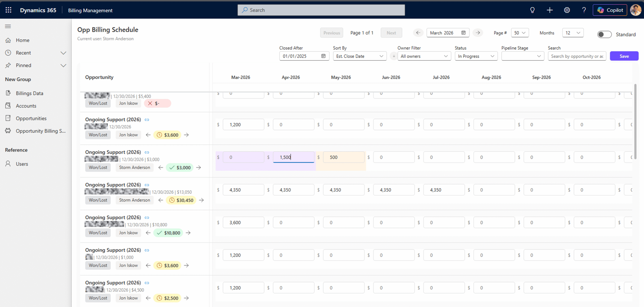Image resolution: width=644 pixels, height=307 pixels.
Task: Click the sort direction arrow icon
Action: click(394, 56)
